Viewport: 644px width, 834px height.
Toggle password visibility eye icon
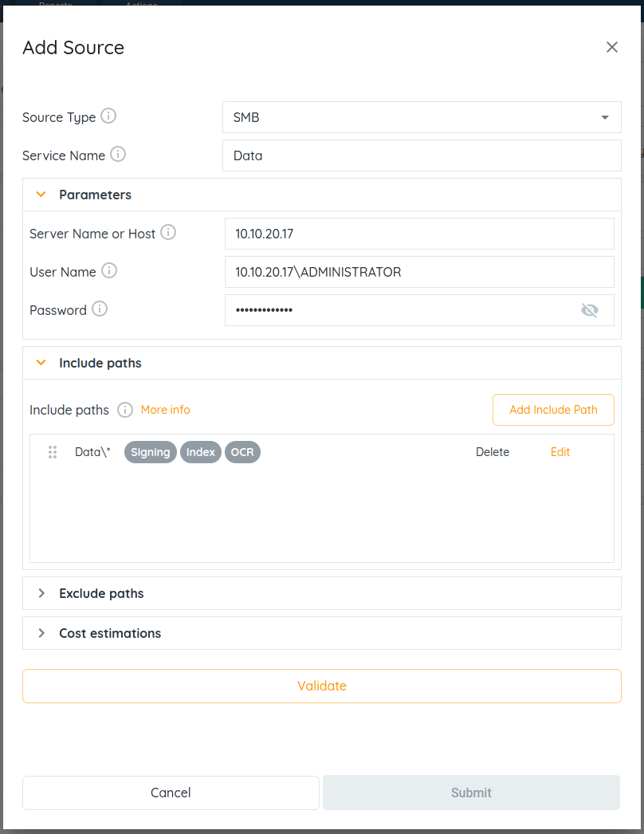590,310
